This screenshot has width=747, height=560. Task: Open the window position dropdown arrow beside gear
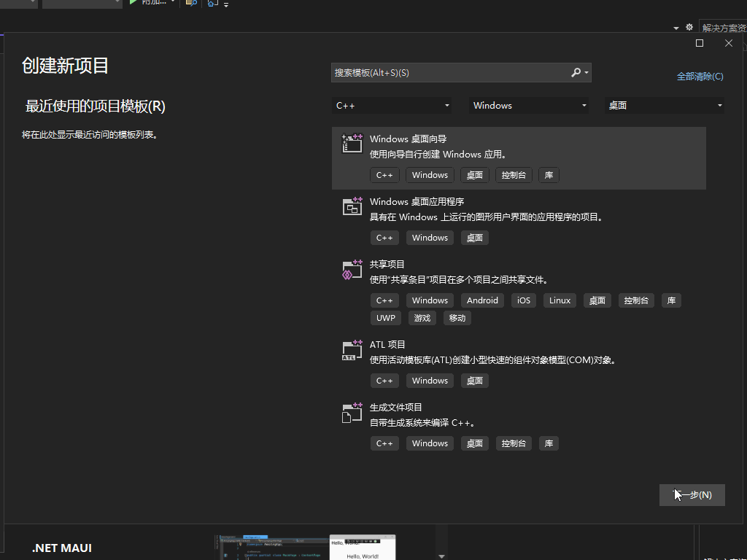pos(676,28)
